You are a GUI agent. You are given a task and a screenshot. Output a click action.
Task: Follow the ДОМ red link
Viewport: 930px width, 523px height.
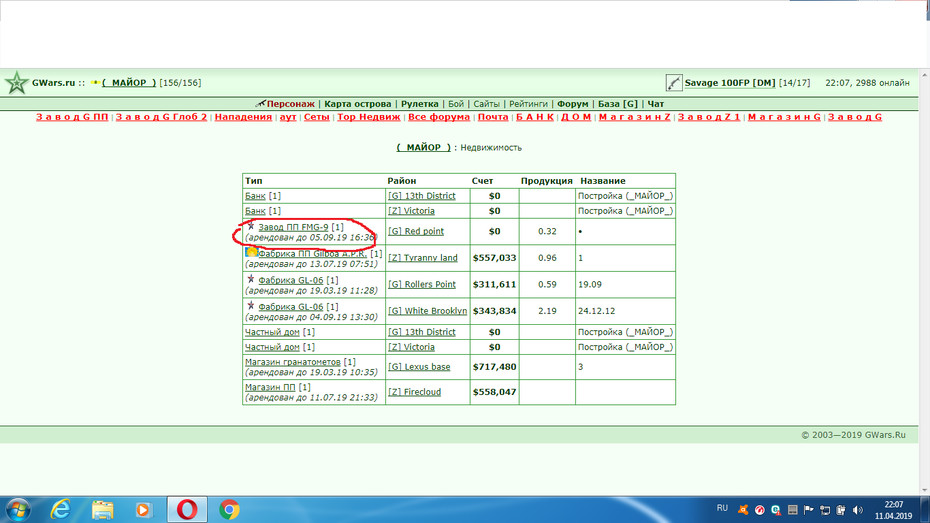(576, 117)
